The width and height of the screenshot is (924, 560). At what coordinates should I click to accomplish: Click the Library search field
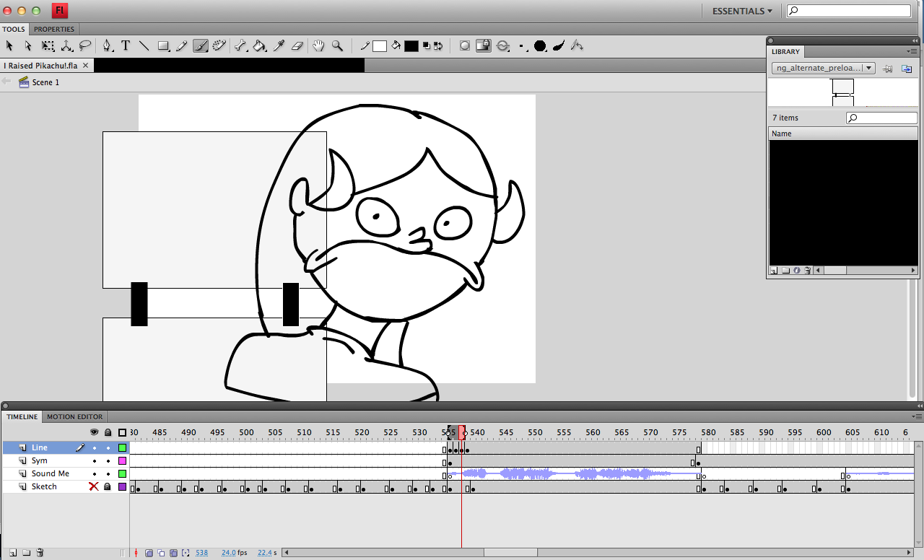881,118
